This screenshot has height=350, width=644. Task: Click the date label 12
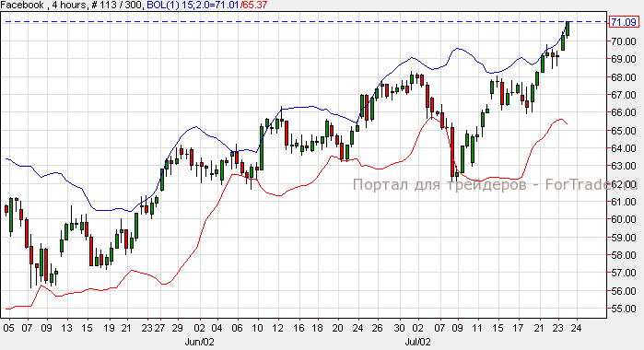point(277,328)
